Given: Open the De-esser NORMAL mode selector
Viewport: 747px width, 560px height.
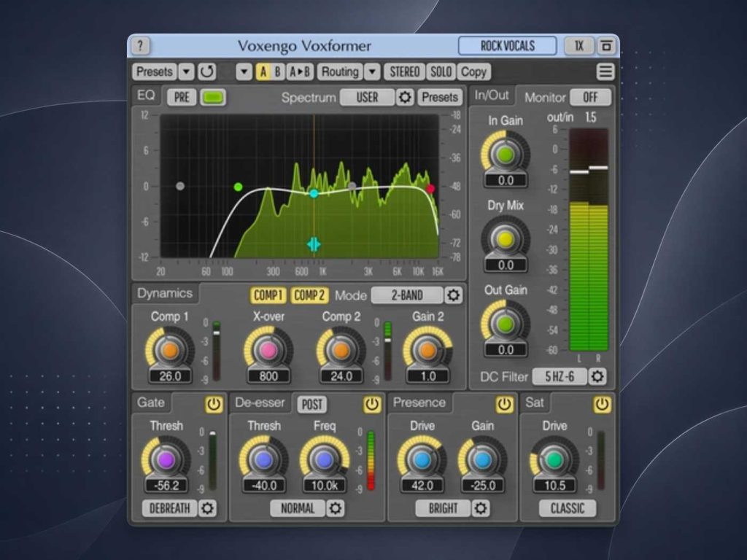Looking at the screenshot, I should point(298,508).
